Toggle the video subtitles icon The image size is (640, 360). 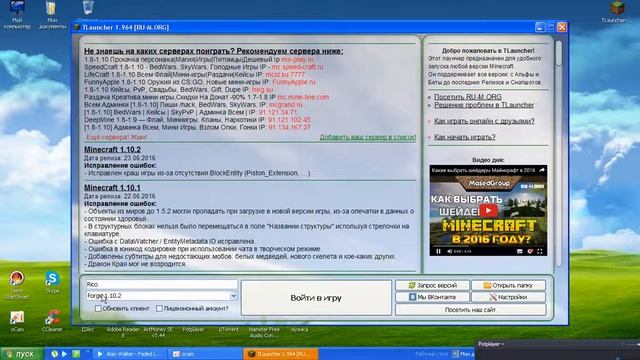click(520, 251)
